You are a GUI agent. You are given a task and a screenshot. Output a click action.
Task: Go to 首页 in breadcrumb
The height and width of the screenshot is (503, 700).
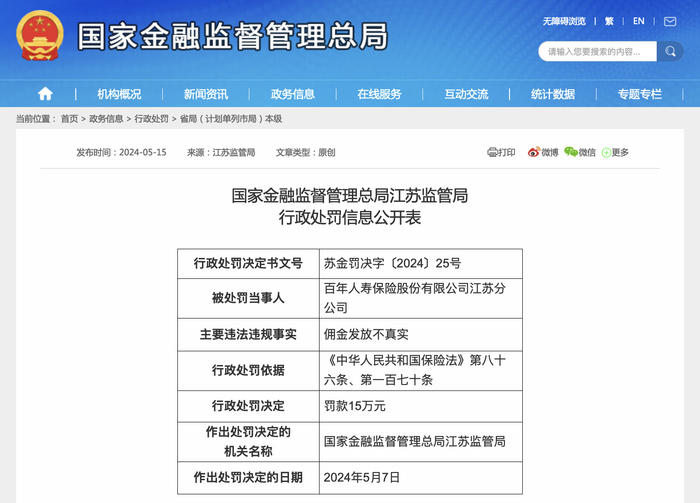pos(69,119)
